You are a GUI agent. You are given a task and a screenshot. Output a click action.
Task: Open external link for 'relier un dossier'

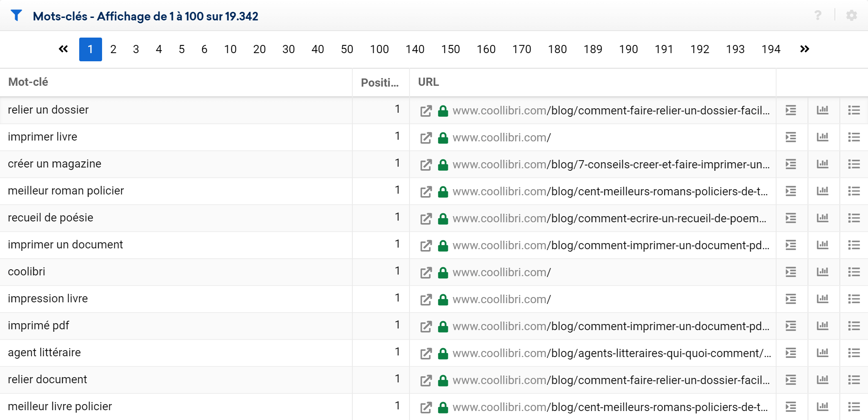pos(426,111)
